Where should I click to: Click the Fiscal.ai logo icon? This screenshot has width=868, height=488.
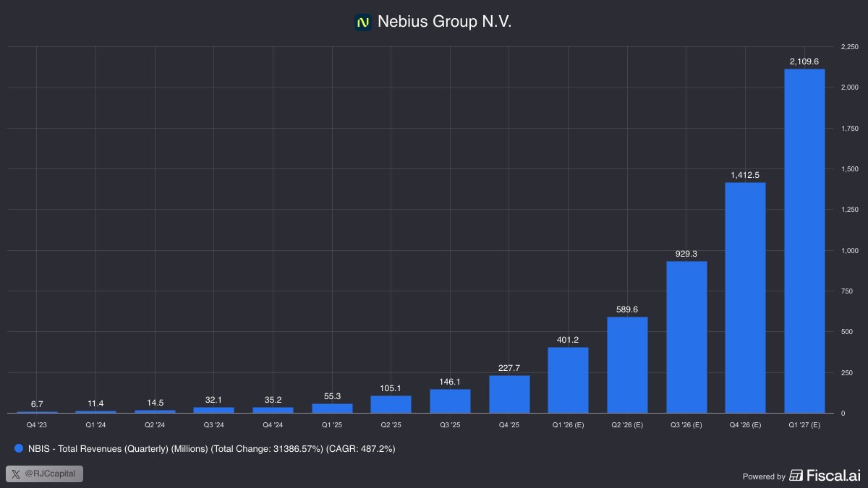tap(796, 476)
